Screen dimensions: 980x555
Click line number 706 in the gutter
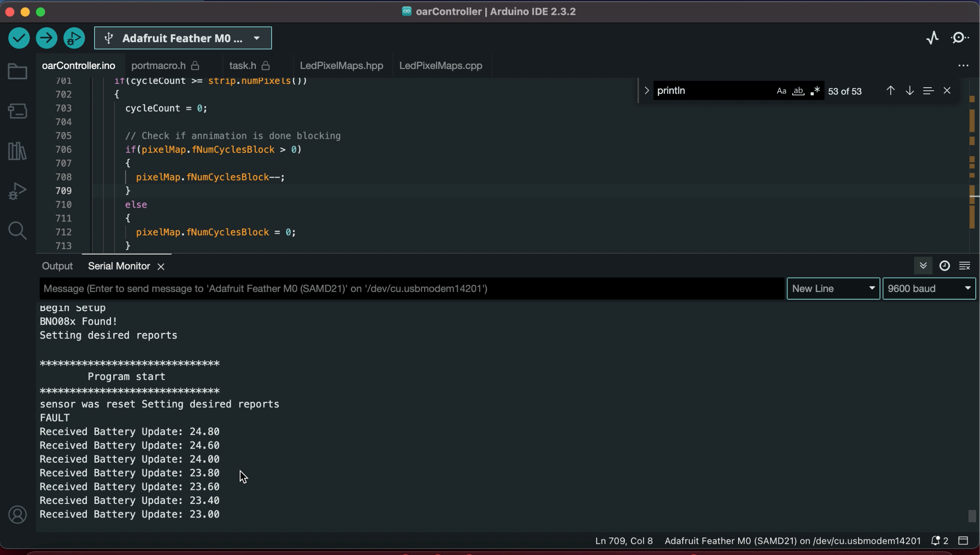63,149
